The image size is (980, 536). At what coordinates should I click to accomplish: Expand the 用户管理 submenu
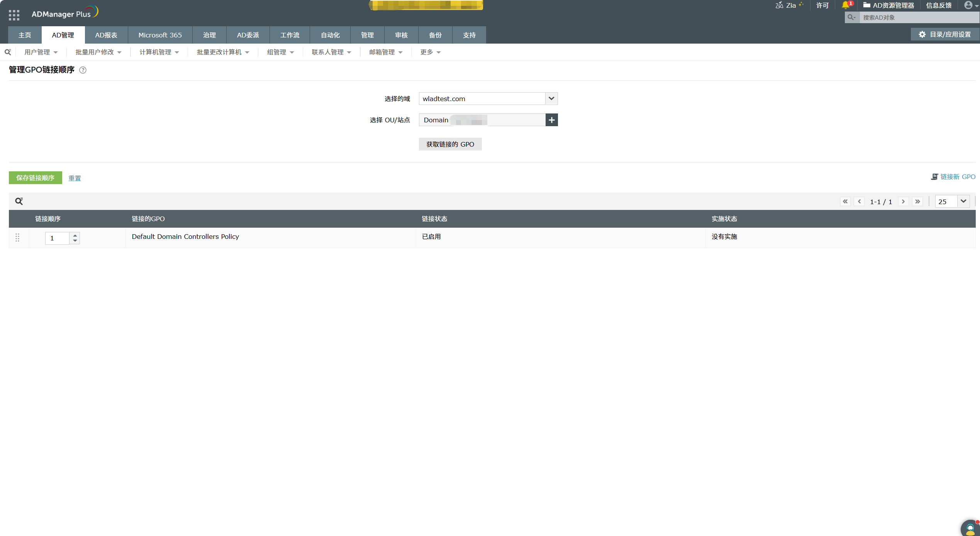(x=41, y=52)
